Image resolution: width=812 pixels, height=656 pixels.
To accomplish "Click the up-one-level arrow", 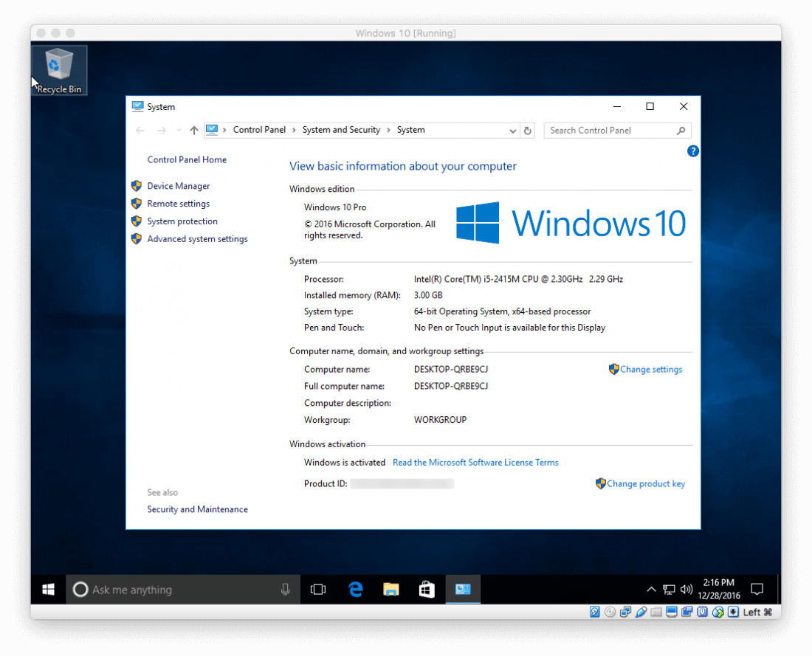I will (193, 131).
